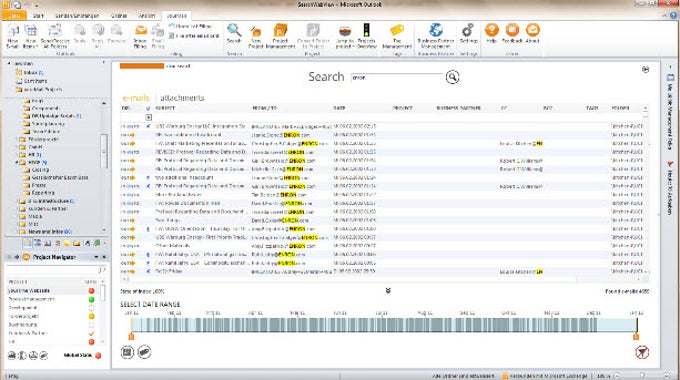Click the folder tree vertical scrollbar
The image size is (680, 380).
pyautogui.click(x=104, y=151)
